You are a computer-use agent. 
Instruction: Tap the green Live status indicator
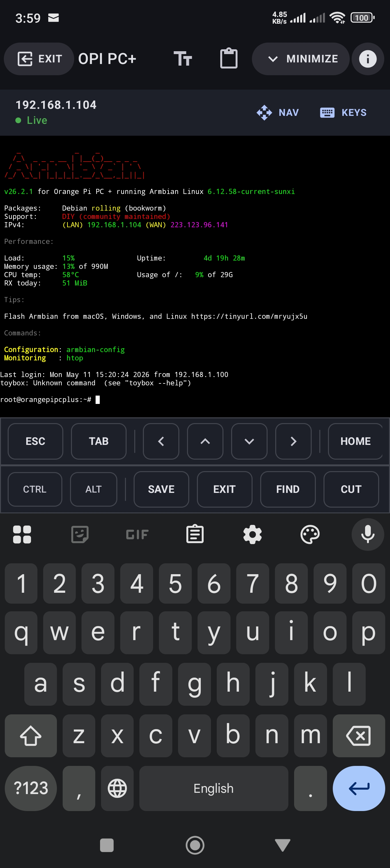31,120
